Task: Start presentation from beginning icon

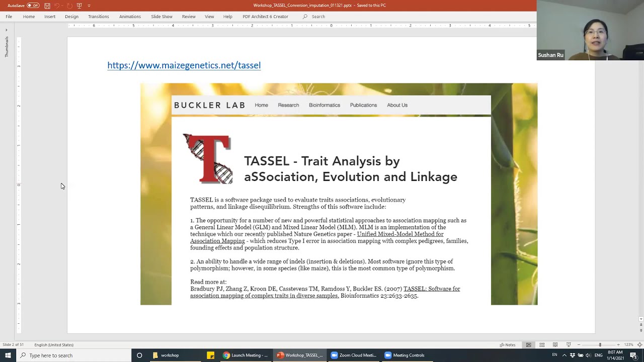Action: [x=79, y=6]
